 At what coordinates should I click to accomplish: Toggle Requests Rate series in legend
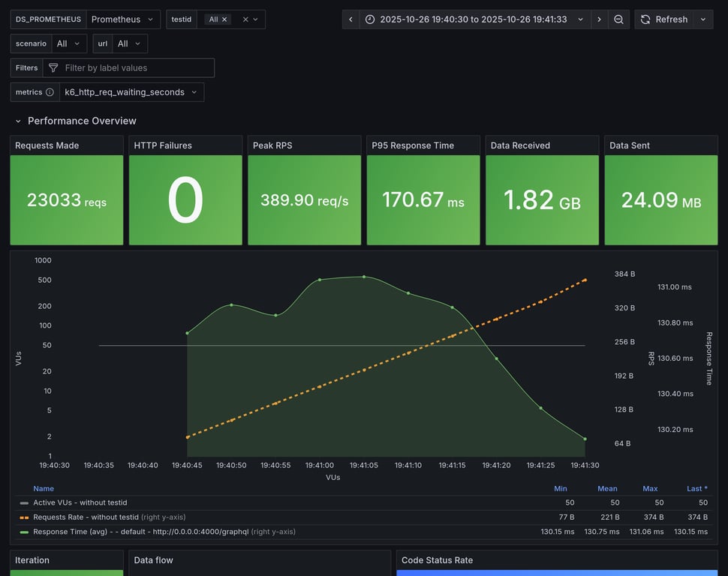point(86,517)
